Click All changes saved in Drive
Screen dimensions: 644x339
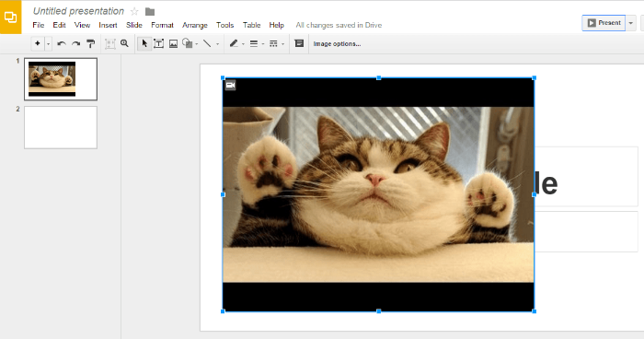click(x=339, y=25)
